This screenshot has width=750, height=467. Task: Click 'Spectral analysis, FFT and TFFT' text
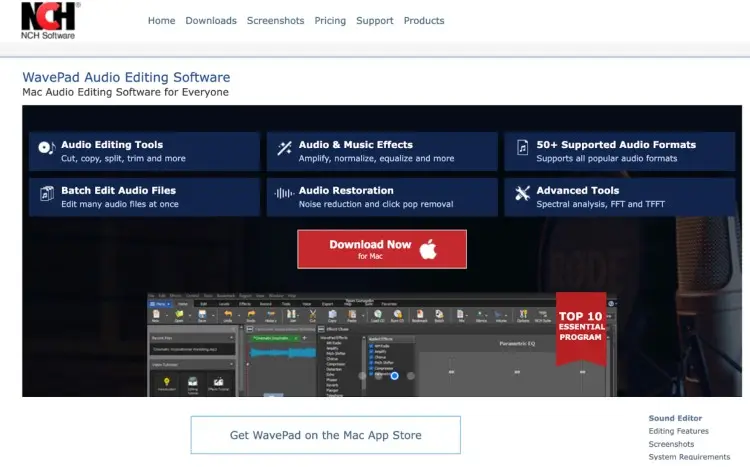pos(601,204)
